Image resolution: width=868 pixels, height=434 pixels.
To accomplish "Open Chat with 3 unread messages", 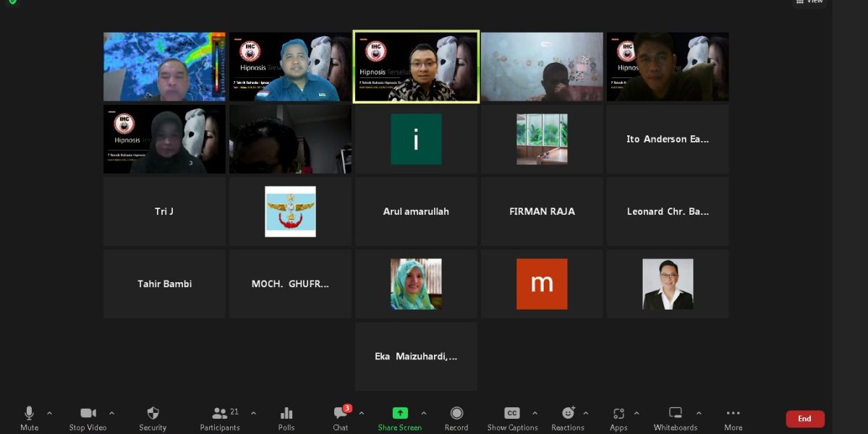I will (x=341, y=414).
